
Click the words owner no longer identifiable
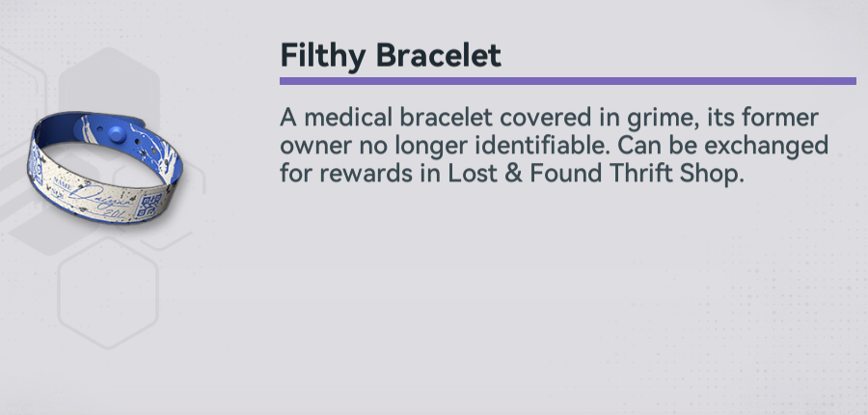click(445, 146)
